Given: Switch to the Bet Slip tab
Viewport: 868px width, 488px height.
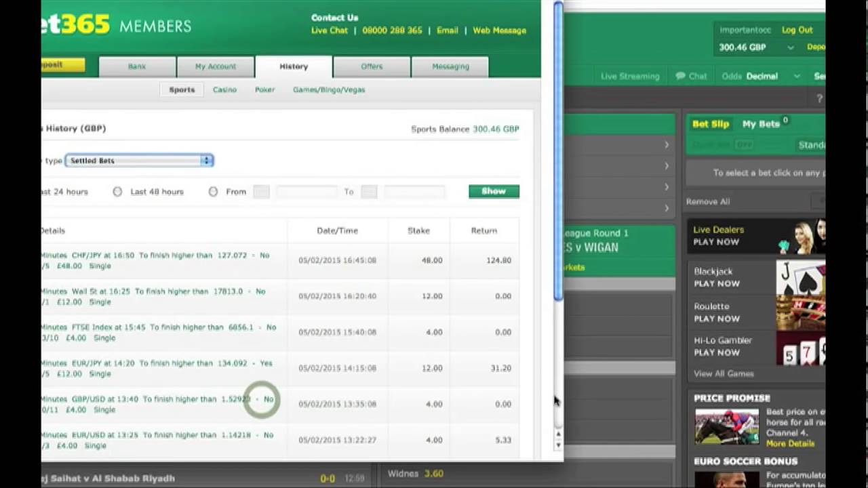Looking at the screenshot, I should click(710, 124).
